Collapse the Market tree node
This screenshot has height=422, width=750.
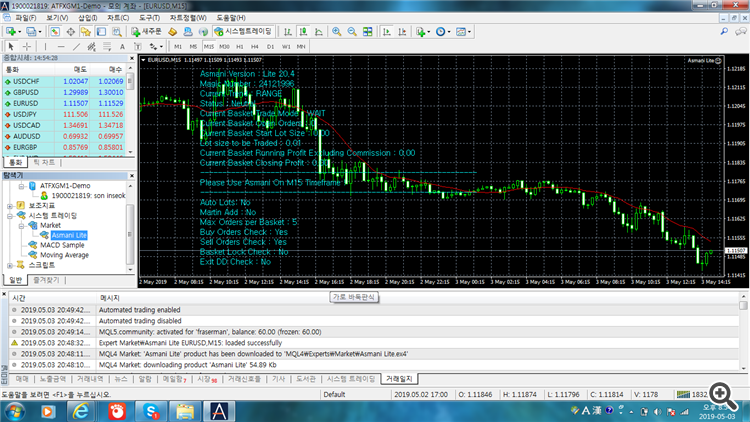(x=22, y=225)
